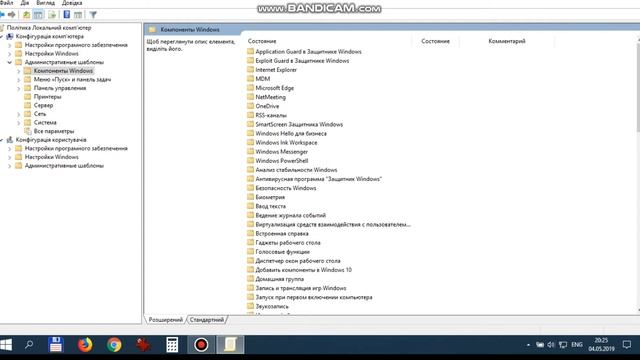Screen dimensions: 640x360
Task: Select the Ввод текста folder
Action: click(x=271, y=207)
